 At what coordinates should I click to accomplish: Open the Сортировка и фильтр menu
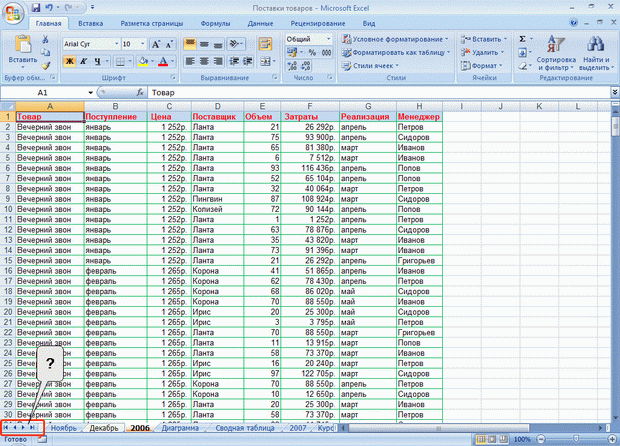tap(556, 53)
